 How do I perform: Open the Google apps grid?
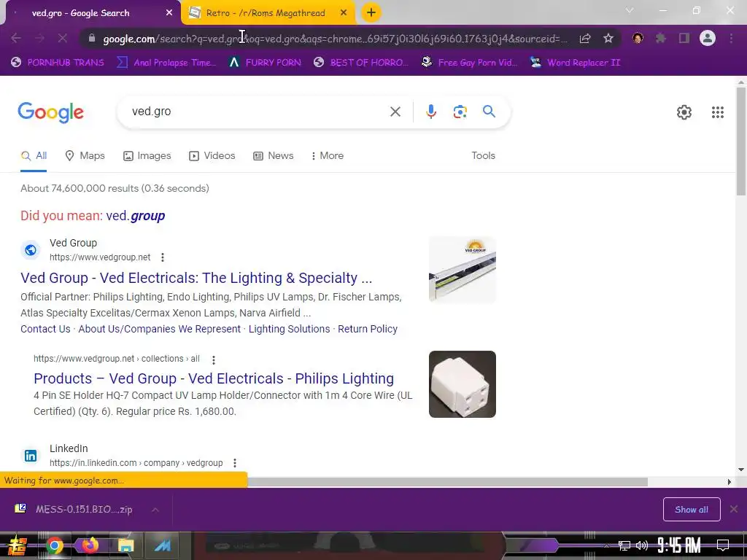(718, 112)
